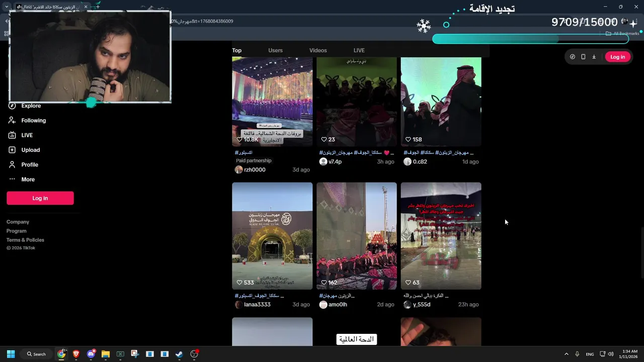This screenshot has height=362, width=644.
Task: Open a new browser tab
Action: click(x=98, y=7)
